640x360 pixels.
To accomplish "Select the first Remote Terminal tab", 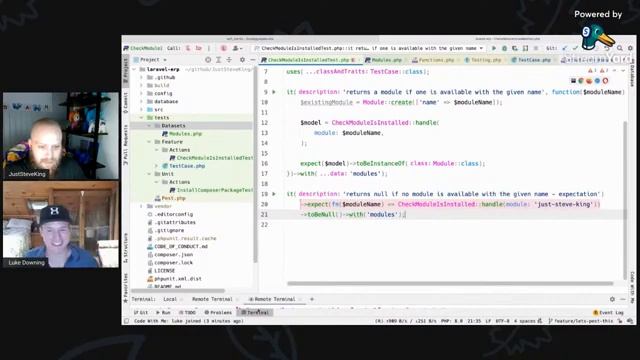I will (212, 299).
